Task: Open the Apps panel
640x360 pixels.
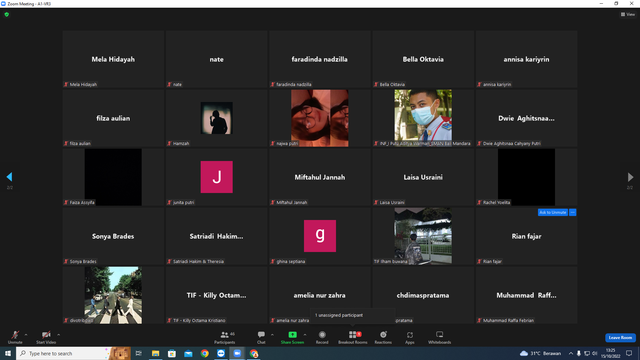Action: click(410, 337)
